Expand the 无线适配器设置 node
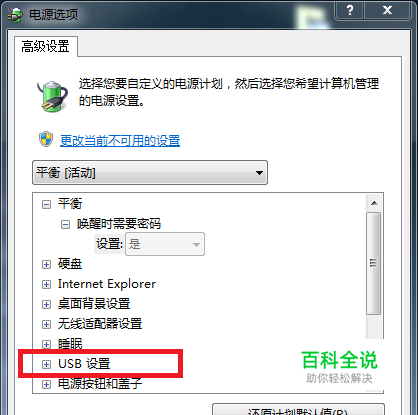This screenshot has height=415, width=418. click(47, 324)
